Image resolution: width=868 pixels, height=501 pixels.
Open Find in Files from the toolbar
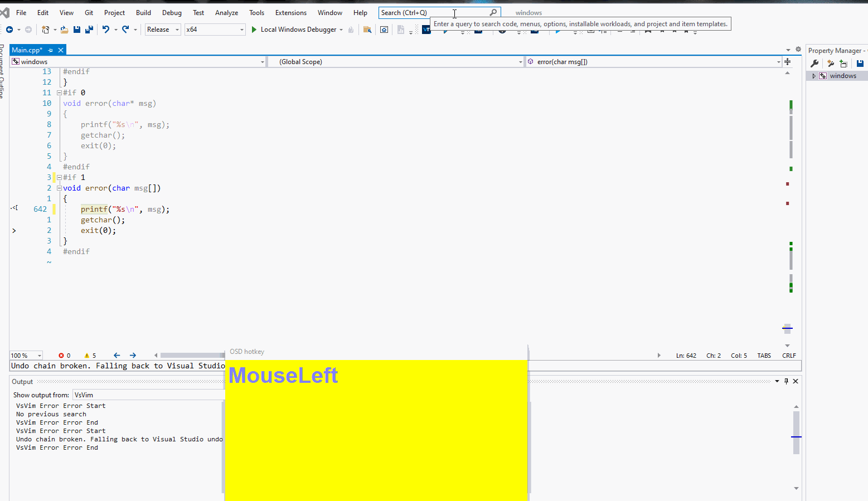tap(367, 30)
